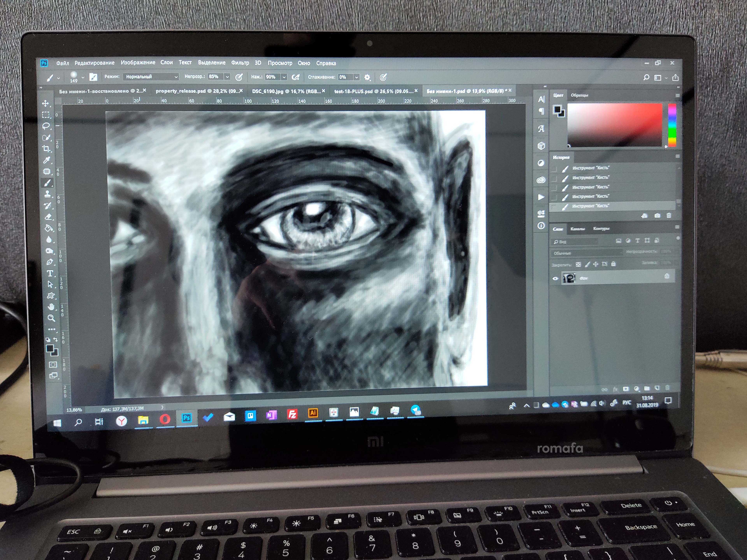747x560 pixels.
Task: Select the Dodge tool
Action: point(49,251)
